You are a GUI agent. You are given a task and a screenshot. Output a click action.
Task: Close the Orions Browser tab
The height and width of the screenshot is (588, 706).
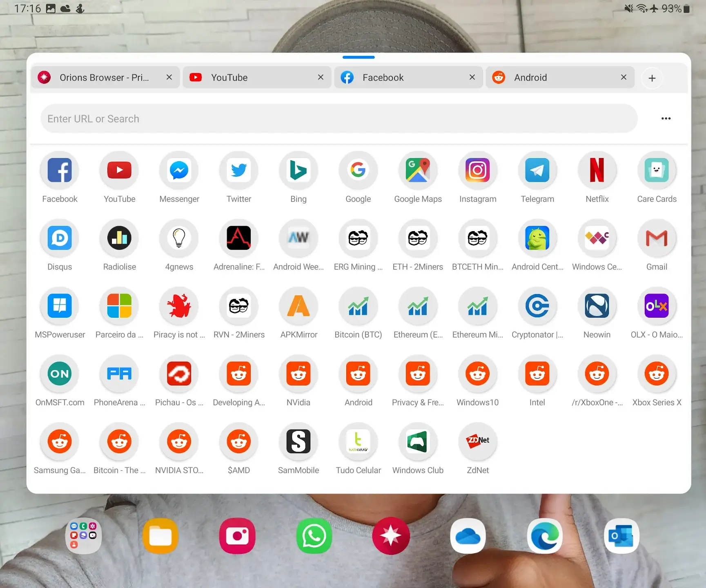(x=169, y=77)
